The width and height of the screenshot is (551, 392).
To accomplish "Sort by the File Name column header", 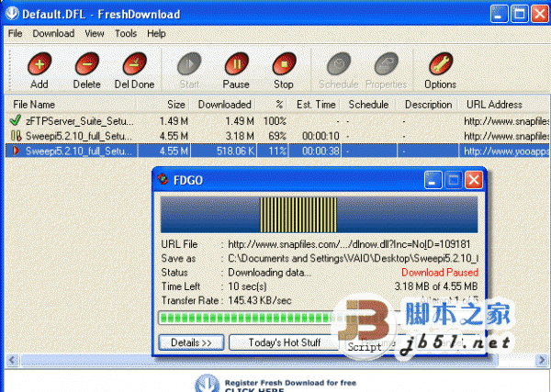I will click(x=71, y=105).
